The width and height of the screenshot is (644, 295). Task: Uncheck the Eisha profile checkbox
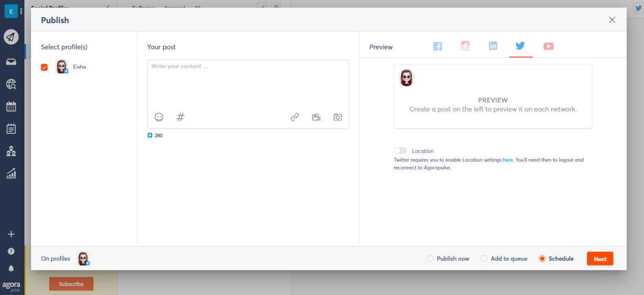pyautogui.click(x=44, y=67)
